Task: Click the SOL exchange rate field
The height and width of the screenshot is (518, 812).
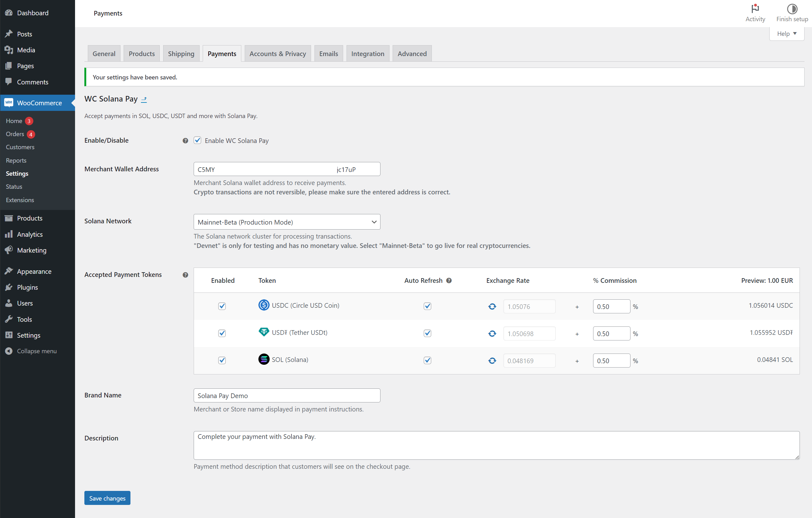Action: click(529, 360)
